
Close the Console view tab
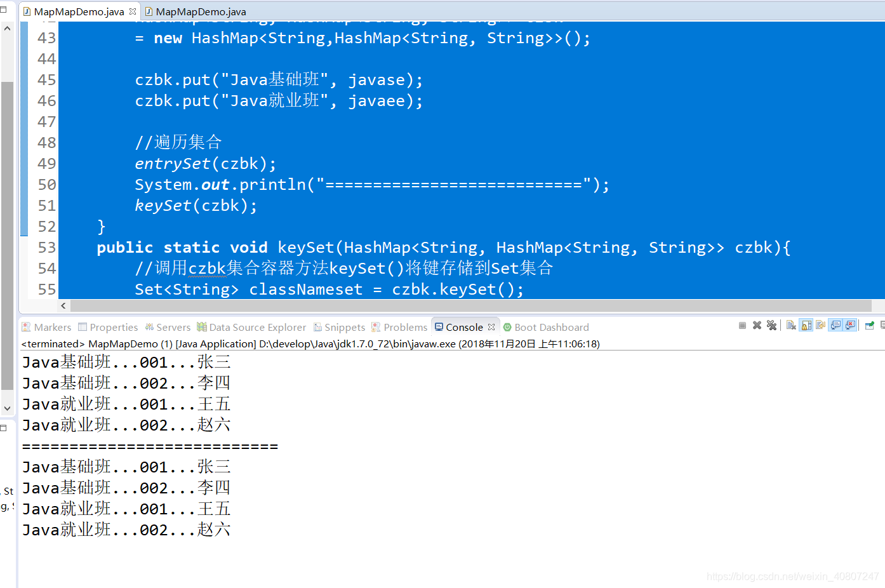pos(491,327)
